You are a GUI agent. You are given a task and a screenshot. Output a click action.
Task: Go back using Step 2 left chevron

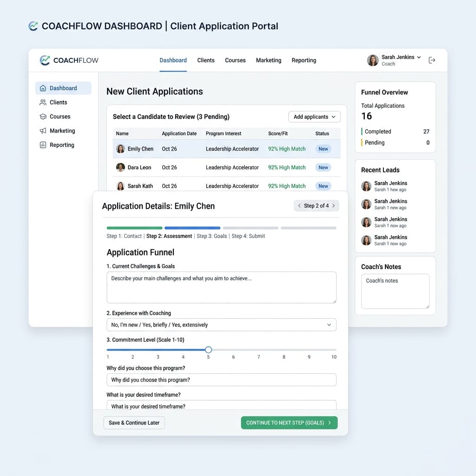[299, 205]
